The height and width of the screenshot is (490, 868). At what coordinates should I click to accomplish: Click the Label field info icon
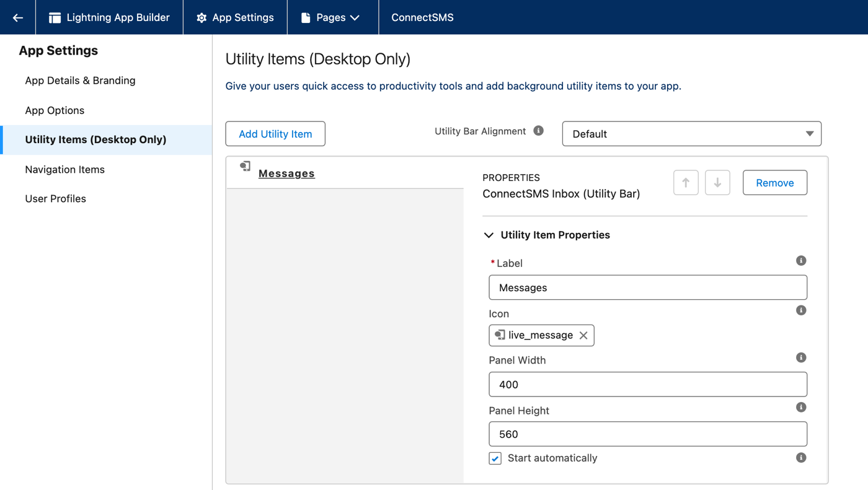[x=801, y=261]
